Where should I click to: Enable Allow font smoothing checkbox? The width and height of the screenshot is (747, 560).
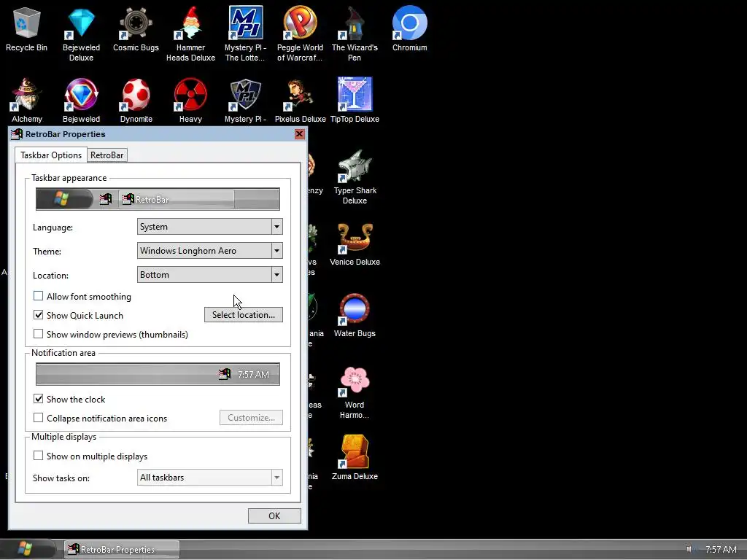(x=38, y=296)
